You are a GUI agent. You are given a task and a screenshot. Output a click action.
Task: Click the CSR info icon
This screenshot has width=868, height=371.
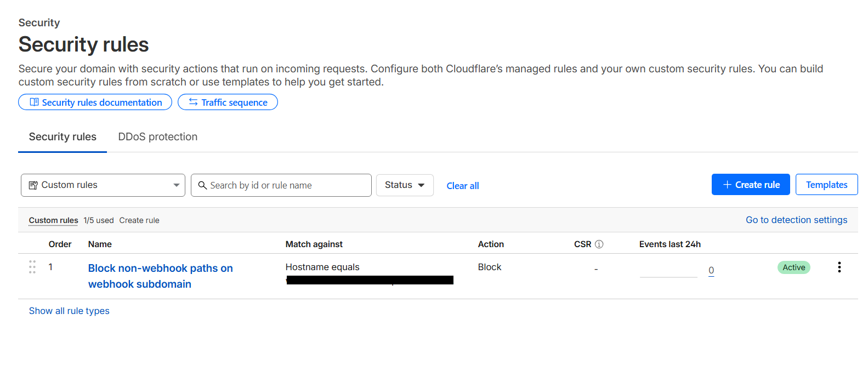pyautogui.click(x=599, y=244)
